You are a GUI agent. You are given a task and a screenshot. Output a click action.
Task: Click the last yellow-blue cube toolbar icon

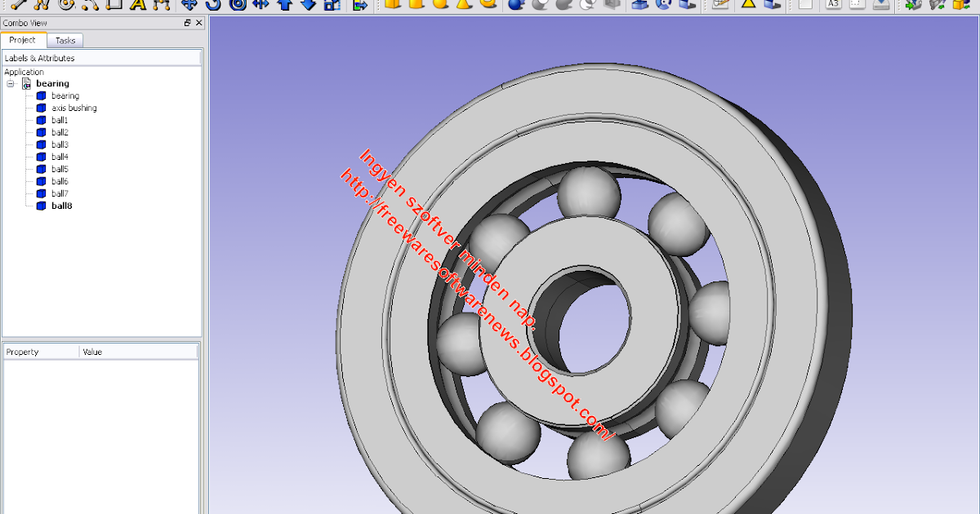pos(960,5)
